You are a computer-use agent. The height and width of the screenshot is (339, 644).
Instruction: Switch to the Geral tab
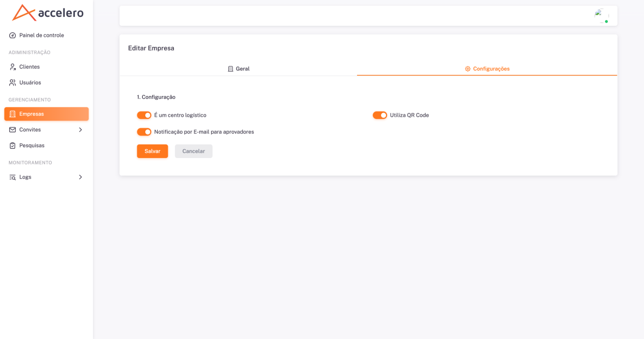(x=238, y=69)
